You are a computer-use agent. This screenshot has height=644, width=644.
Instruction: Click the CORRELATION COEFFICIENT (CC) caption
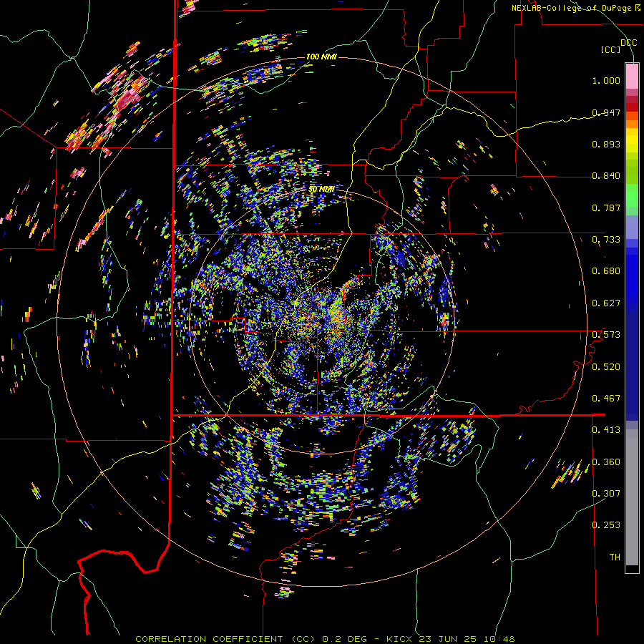[x=225, y=639]
